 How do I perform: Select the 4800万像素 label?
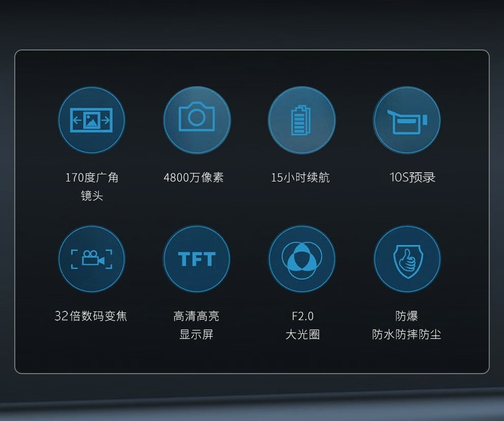coord(193,177)
